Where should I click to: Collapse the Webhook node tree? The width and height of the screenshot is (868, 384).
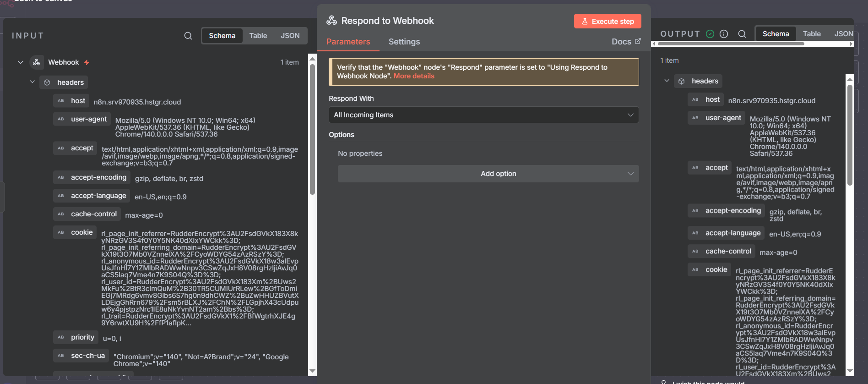coord(21,62)
